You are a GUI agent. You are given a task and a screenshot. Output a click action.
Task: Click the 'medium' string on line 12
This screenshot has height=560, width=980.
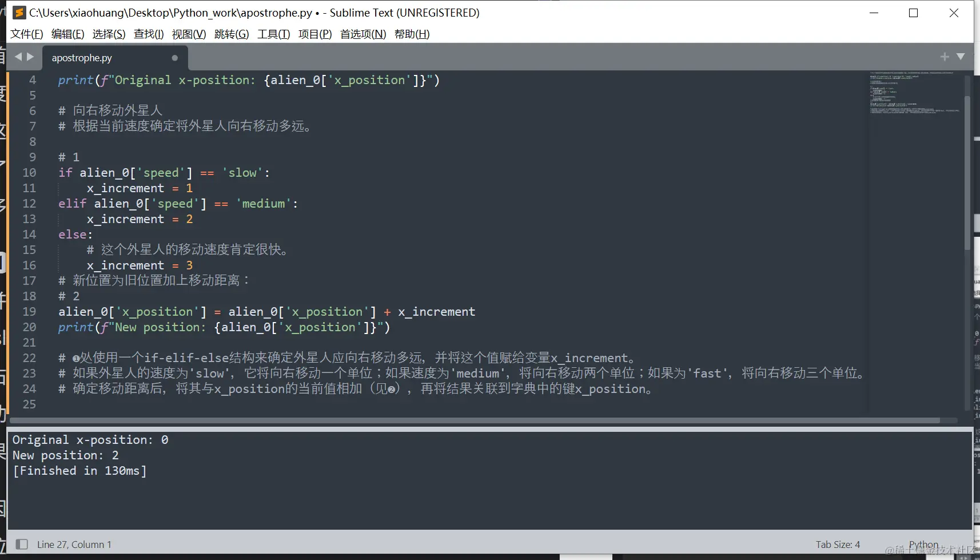coord(264,204)
